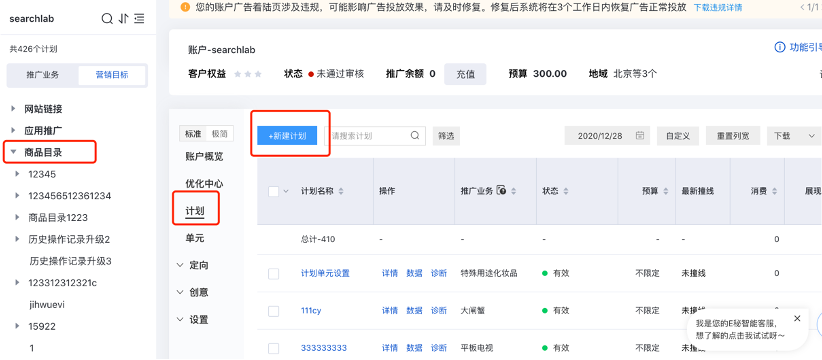Screen dimensions: 822x360
Task: Check the 333333333 row checkbox
Action: click(x=273, y=348)
